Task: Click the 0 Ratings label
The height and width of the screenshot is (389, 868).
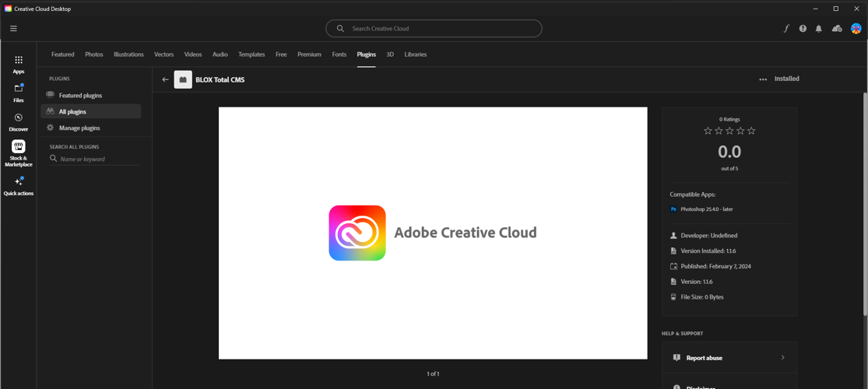Action: pyautogui.click(x=729, y=119)
